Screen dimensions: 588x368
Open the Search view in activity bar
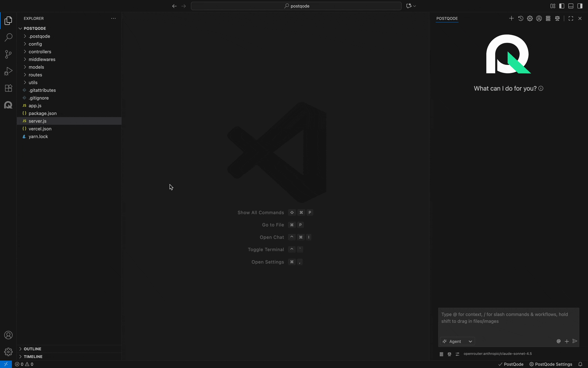tap(8, 37)
